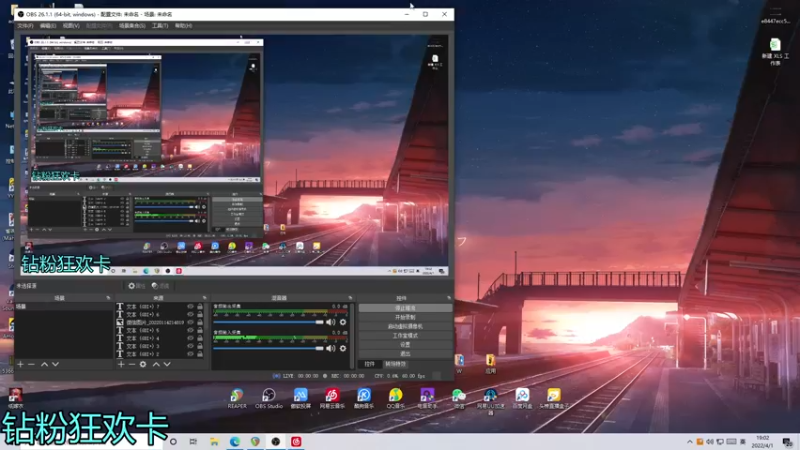Click the 退出 exit button
This screenshot has height=450, width=800.
tap(405, 354)
